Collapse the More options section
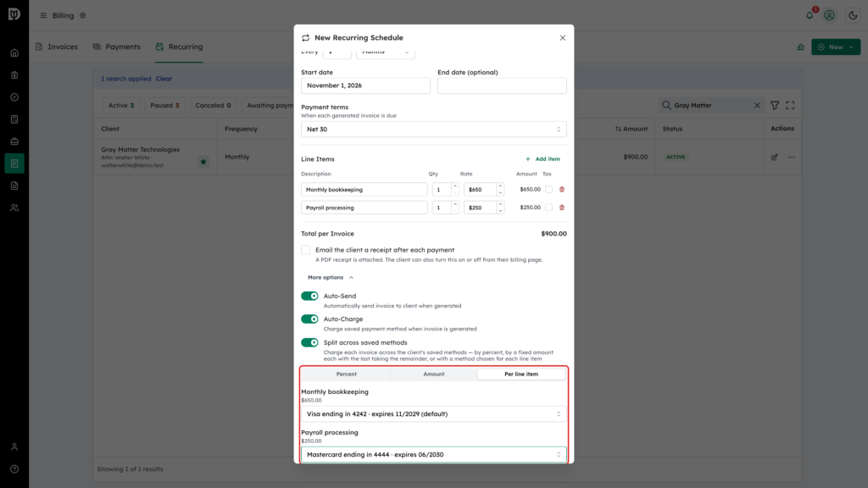868x488 pixels. [x=331, y=277]
